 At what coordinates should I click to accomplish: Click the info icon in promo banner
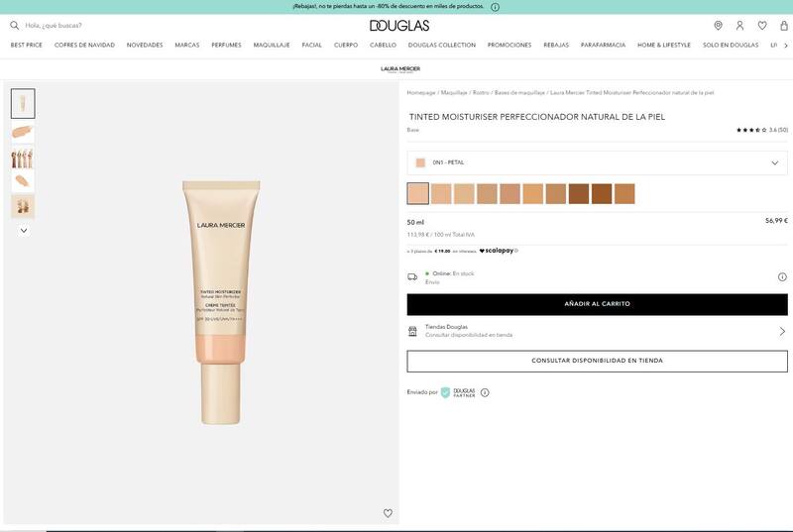495,7
